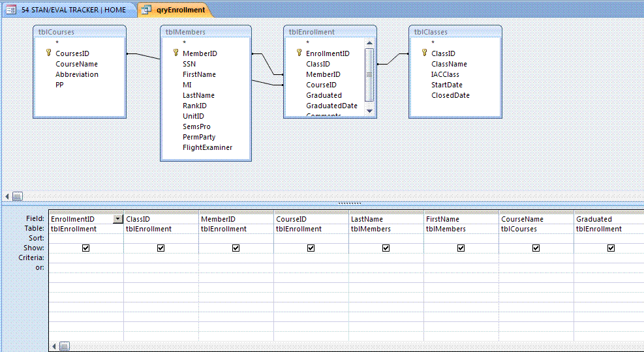The height and width of the screenshot is (352, 644).
Task: Uncheck Show box for EnrollmentID column
Action: point(86,248)
